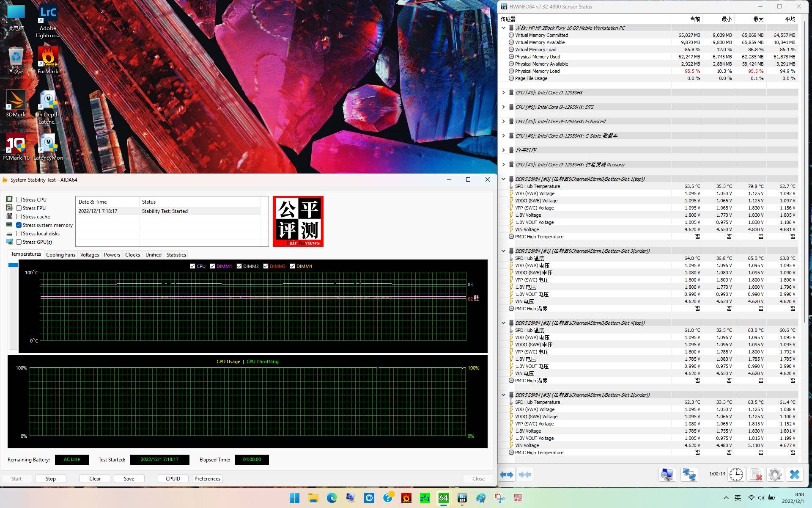The image size is (812, 508).
Task: Click the AIDA64 taskbar icon
Action: point(443,498)
